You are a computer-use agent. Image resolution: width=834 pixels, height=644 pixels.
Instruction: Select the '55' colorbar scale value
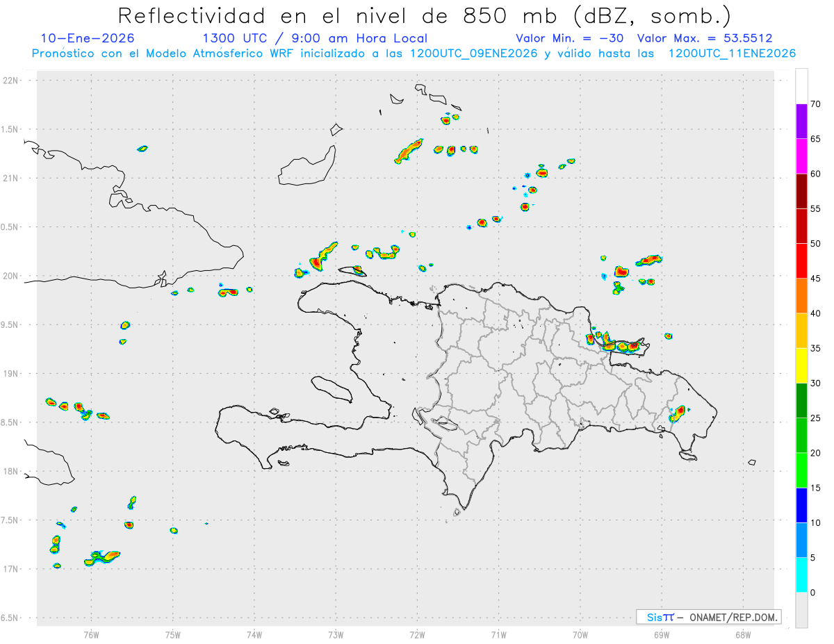pyautogui.click(x=816, y=208)
